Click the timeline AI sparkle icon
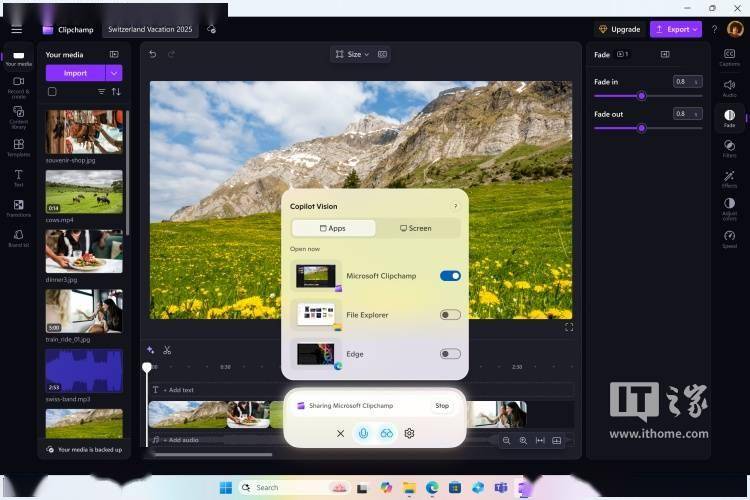This screenshot has width=750, height=500. coord(150,350)
